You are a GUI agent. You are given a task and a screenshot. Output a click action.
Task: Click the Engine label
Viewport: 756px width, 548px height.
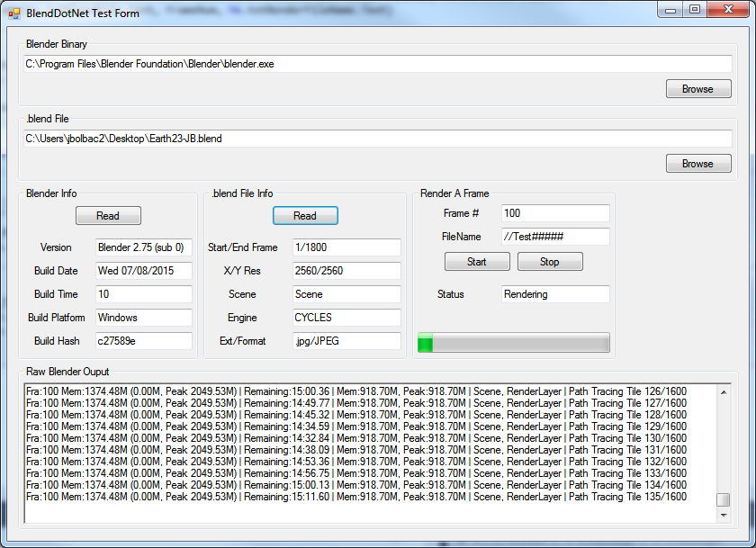[x=242, y=318]
